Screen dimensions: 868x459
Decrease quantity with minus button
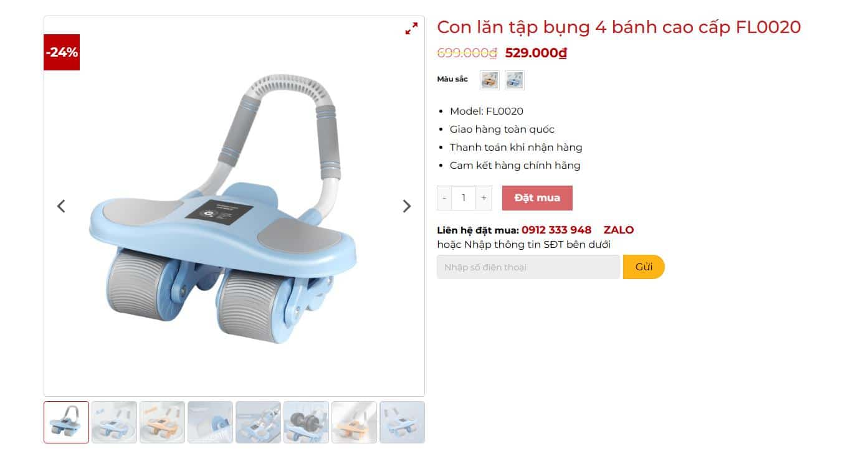pos(444,198)
